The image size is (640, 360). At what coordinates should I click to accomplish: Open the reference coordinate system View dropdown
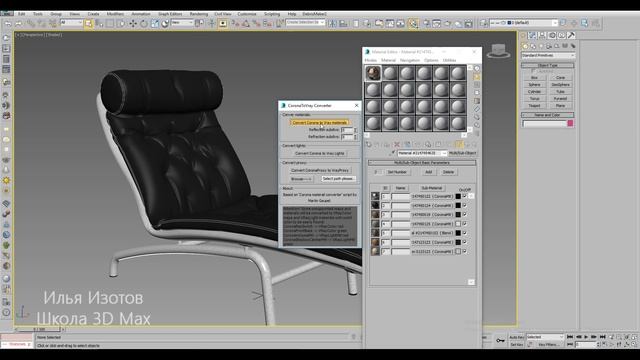182,23
